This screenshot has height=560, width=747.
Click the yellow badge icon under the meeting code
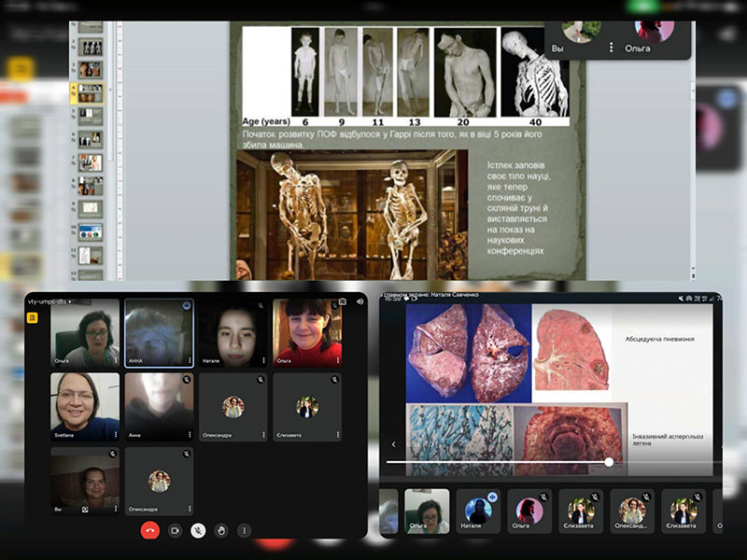31,317
